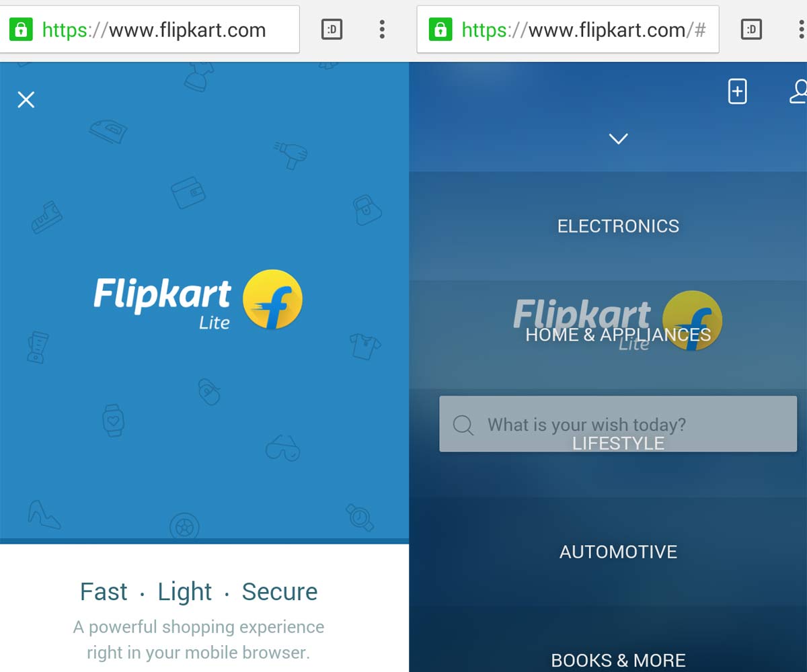
Task: Open the user account profile icon
Action: click(x=799, y=91)
